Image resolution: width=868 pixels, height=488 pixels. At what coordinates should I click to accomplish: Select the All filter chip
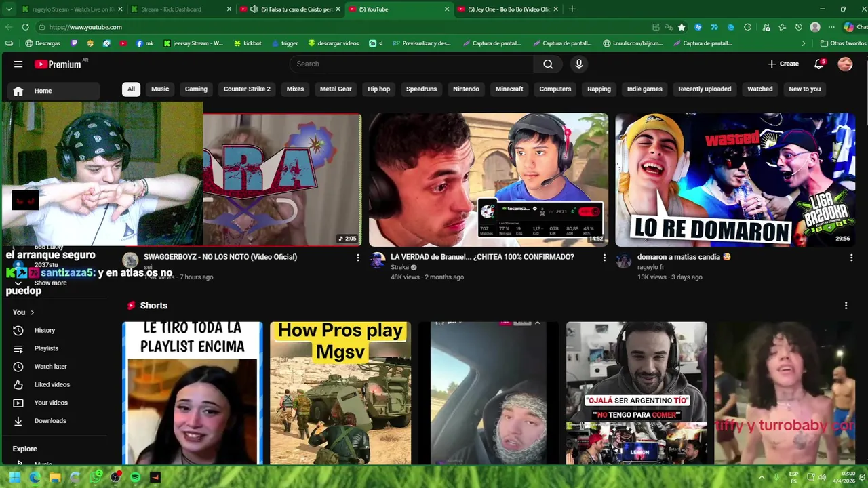[x=131, y=89]
